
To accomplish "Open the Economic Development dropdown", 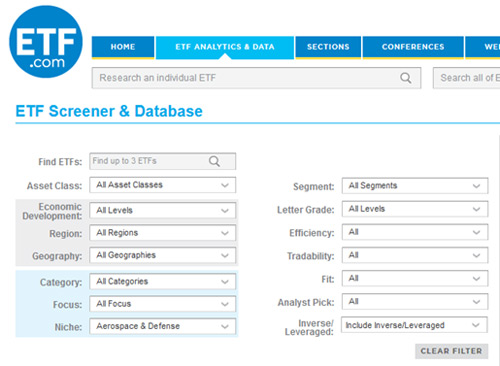I will pyautogui.click(x=162, y=210).
